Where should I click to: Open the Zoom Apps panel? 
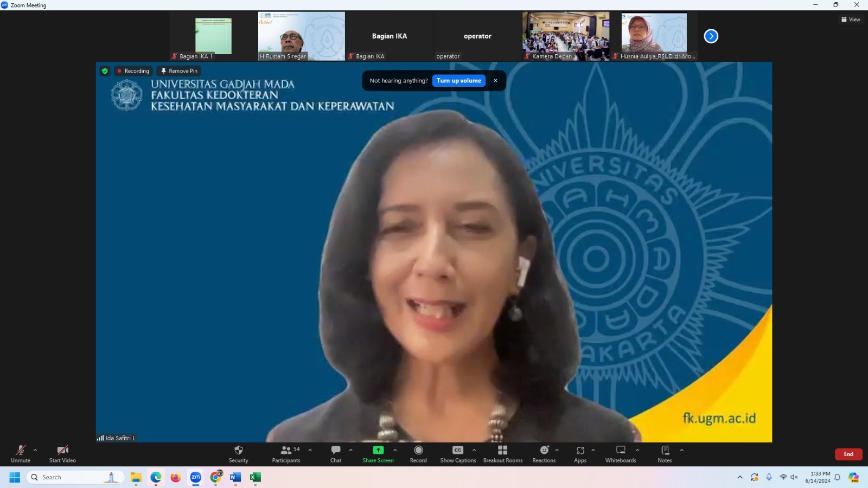point(580,454)
